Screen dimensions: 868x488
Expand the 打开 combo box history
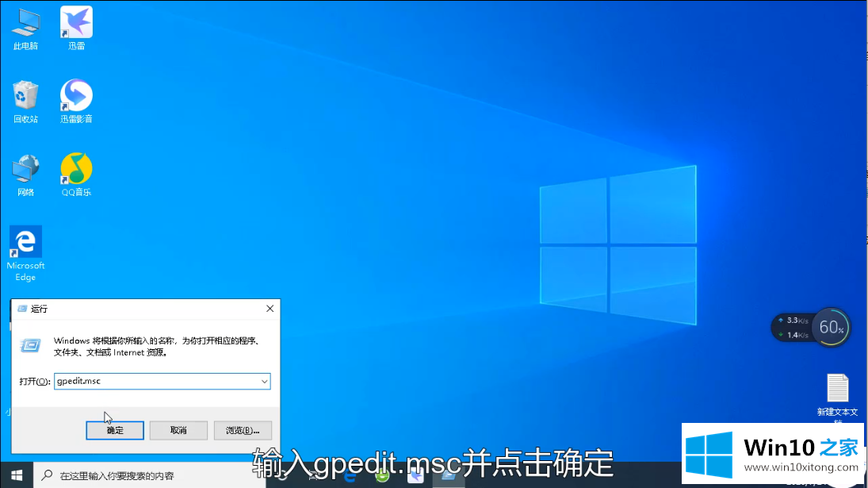tap(264, 381)
